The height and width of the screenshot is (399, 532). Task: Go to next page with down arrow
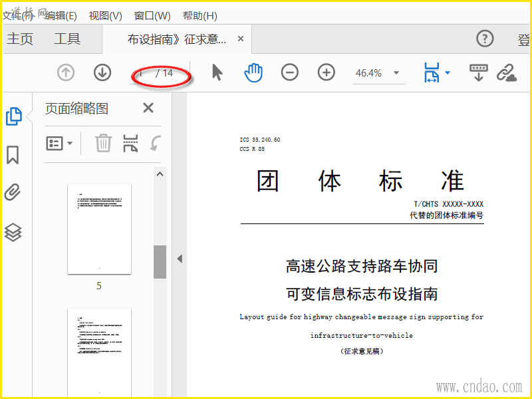click(x=102, y=72)
